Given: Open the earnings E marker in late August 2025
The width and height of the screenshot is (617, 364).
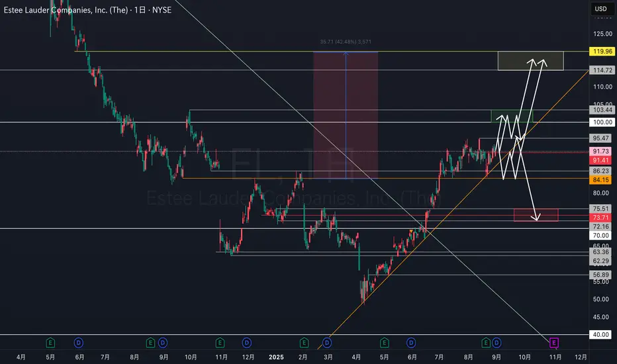Looking at the screenshot, I should coord(486,343).
